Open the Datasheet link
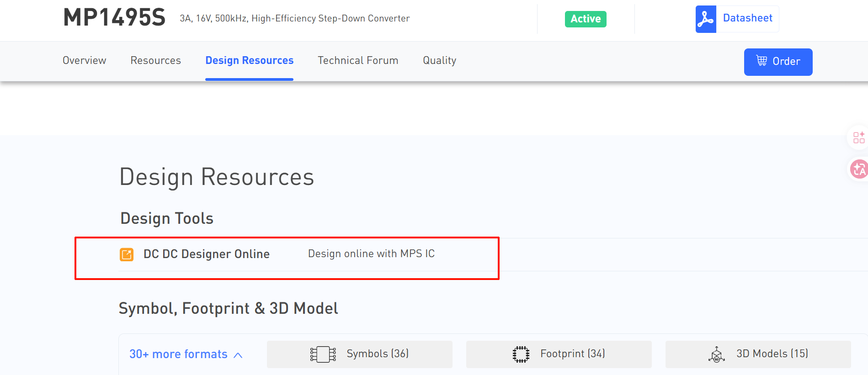Viewport: 868px width, 375px height. [x=747, y=18]
